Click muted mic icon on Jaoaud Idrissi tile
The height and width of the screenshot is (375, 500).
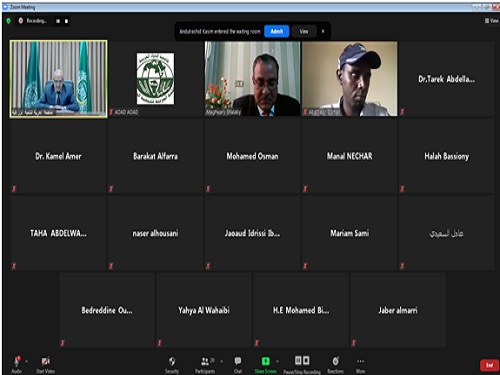208,266
